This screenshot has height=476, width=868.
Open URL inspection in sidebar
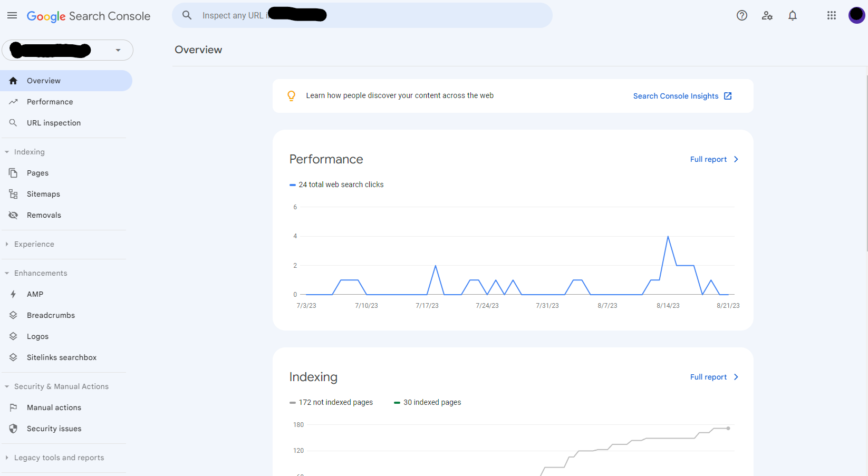click(x=66, y=123)
